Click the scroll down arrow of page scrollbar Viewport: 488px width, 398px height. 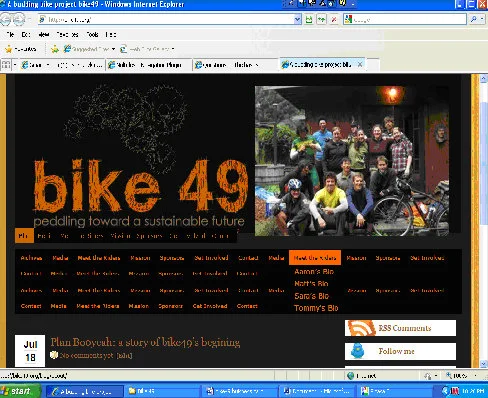483,364
